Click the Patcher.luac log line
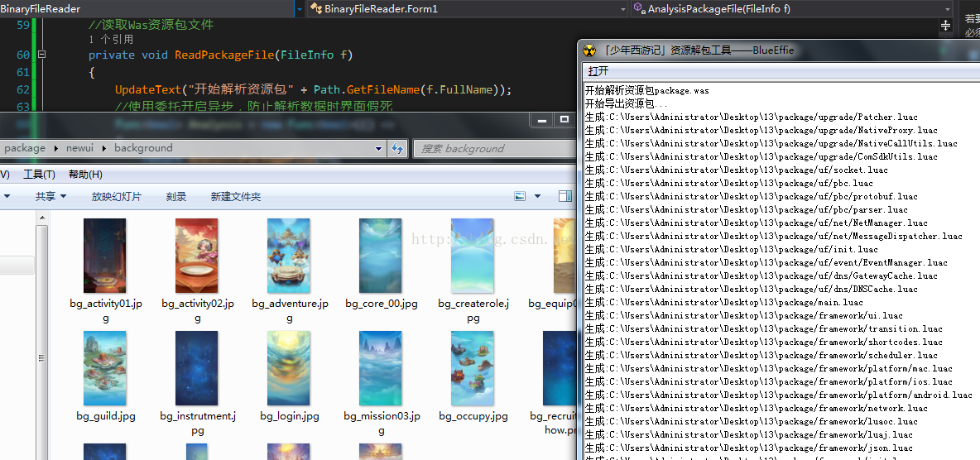This screenshot has width=980, height=460. (x=752, y=117)
